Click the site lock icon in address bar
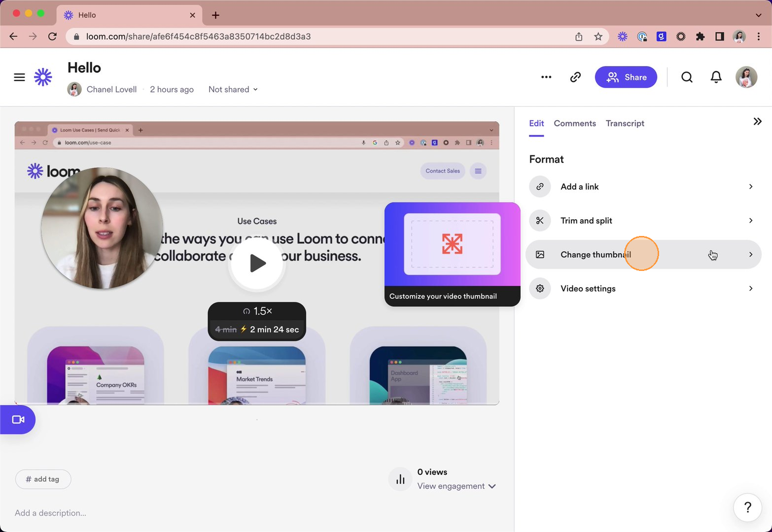 (x=76, y=36)
